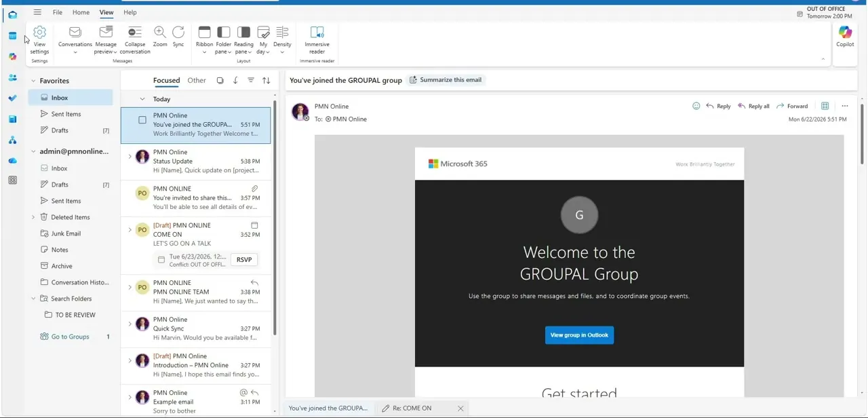868x418 pixels.
Task: Open More actions ellipsis on the email
Action: pos(844,106)
